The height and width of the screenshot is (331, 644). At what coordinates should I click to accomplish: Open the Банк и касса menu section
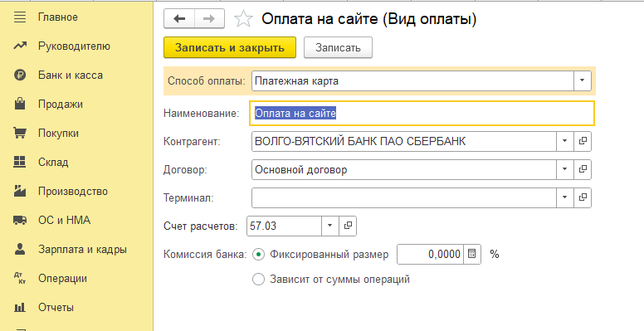click(71, 75)
